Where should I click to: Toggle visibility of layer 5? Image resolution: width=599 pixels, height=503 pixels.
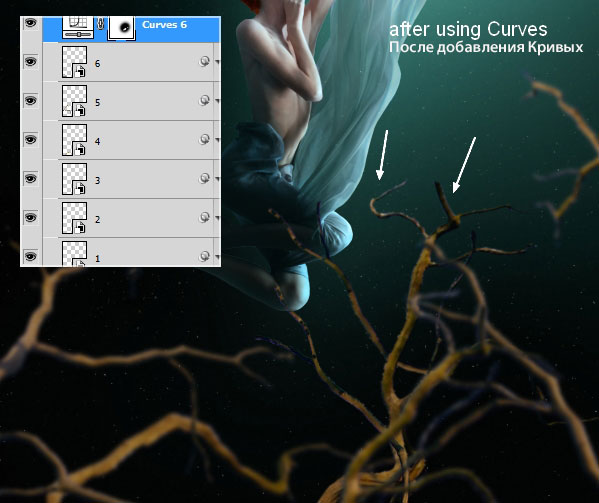(31, 100)
